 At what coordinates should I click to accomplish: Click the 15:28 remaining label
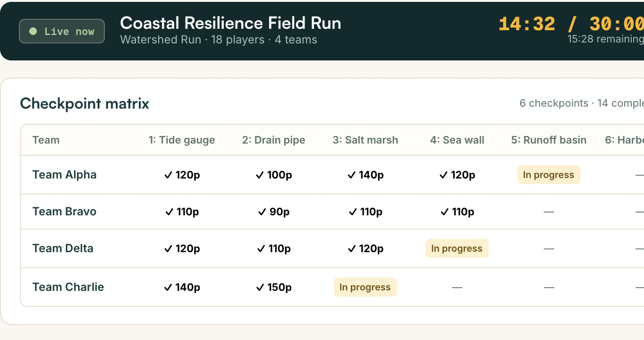click(x=606, y=39)
